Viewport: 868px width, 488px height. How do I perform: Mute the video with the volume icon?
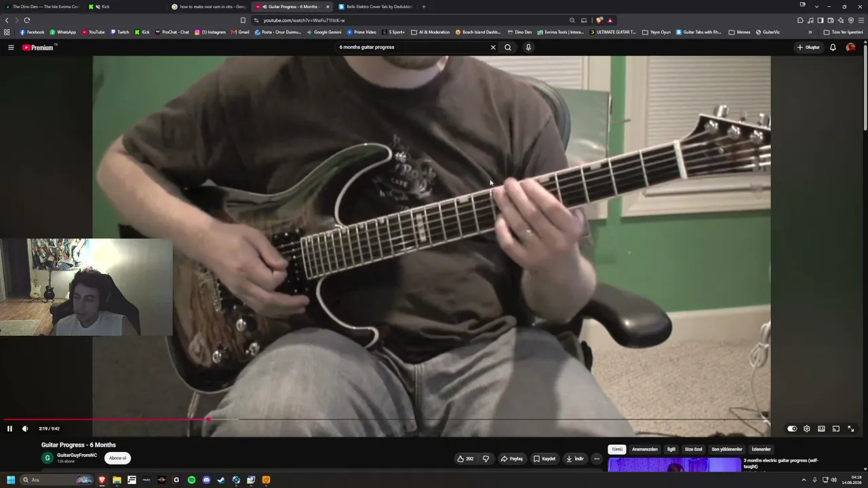point(25,428)
